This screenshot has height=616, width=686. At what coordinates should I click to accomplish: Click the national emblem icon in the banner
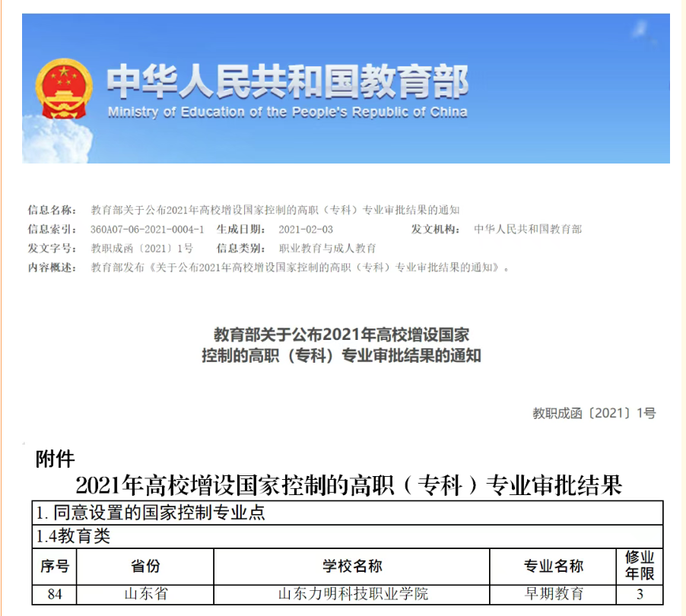[63, 88]
